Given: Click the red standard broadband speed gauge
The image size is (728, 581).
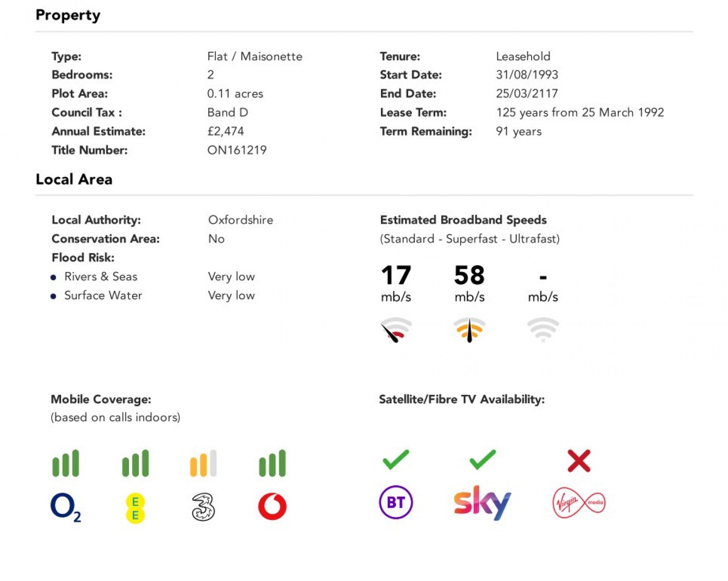Looking at the screenshot, I should pyautogui.click(x=396, y=330).
